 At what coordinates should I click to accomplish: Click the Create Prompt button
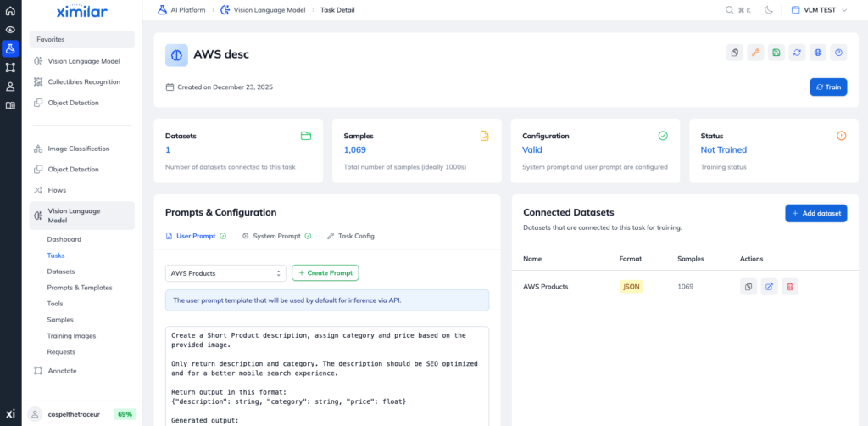325,273
